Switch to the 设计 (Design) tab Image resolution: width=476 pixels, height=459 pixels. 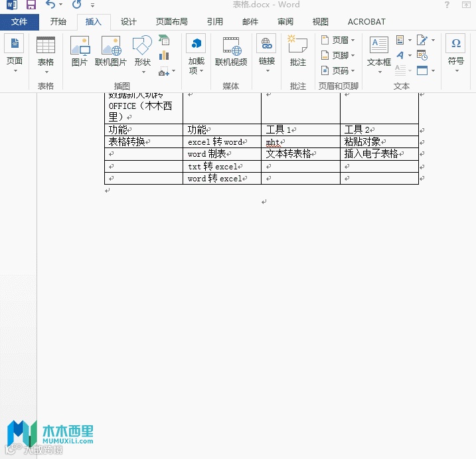128,22
